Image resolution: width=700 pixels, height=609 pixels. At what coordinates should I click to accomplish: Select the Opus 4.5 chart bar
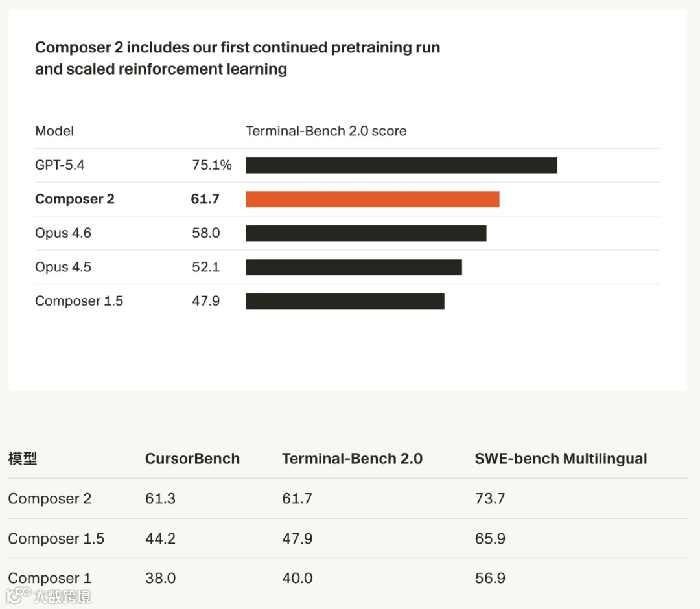(353, 267)
